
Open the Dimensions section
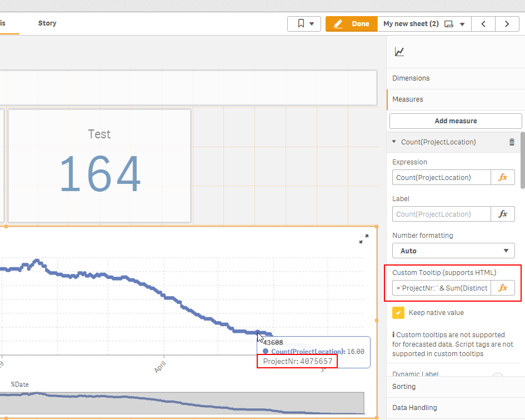456,78
